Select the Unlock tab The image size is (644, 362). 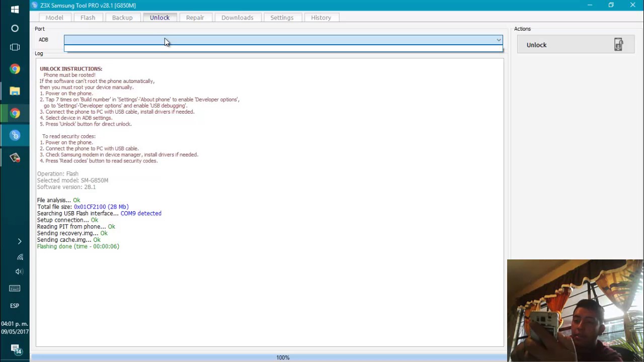coord(159,18)
